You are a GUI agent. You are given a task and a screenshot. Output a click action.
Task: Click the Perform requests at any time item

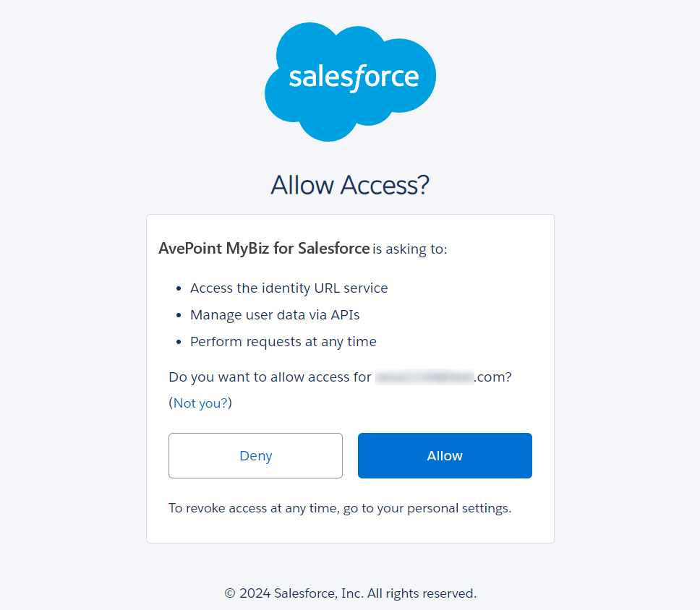click(283, 341)
